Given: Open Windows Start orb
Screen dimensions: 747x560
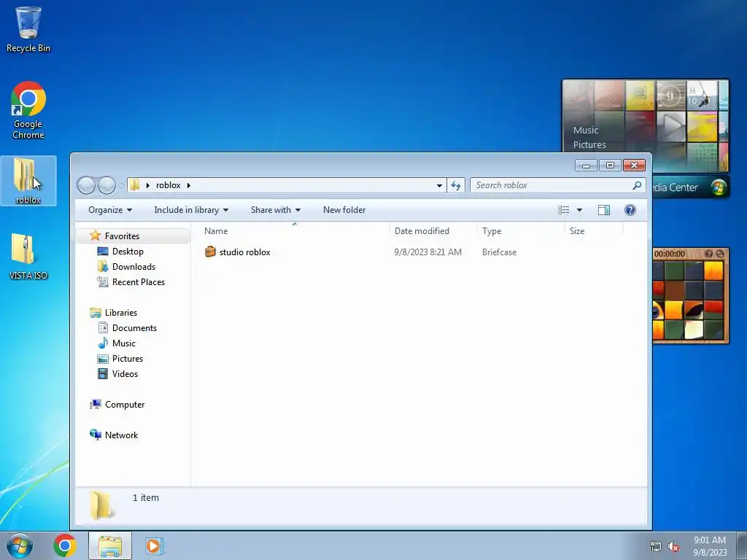Looking at the screenshot, I should [x=20, y=545].
